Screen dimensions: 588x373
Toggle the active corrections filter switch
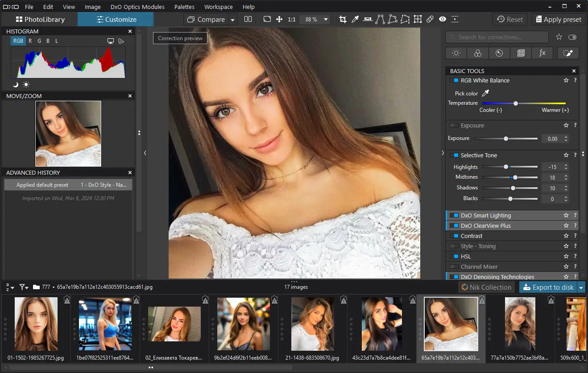tap(572, 37)
